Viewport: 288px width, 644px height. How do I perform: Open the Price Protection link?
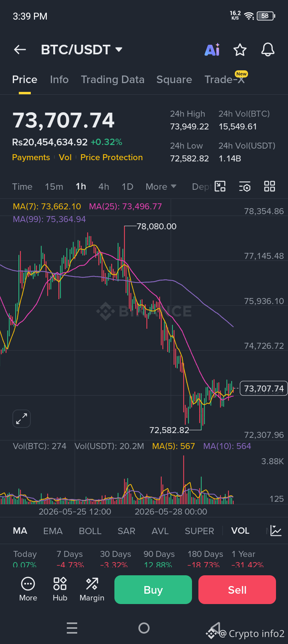point(112,157)
